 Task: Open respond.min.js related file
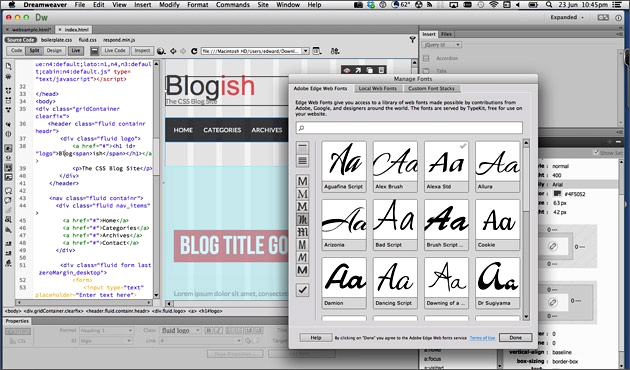pyautogui.click(x=119, y=40)
